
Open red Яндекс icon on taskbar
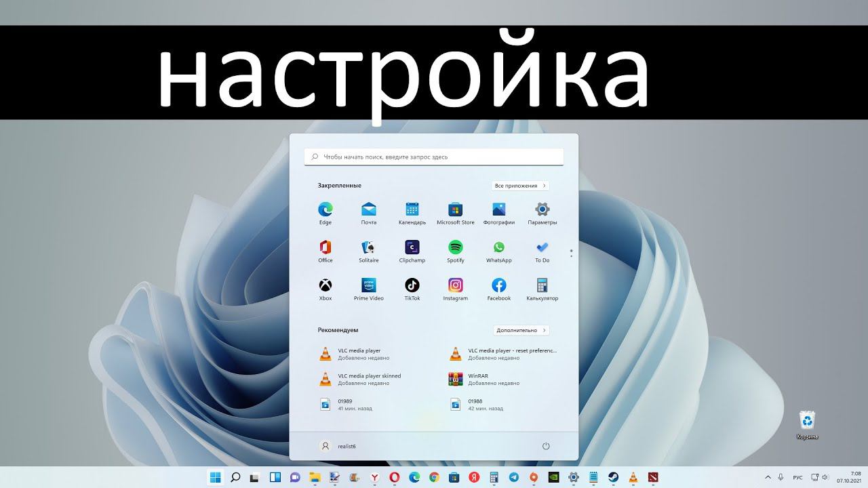(473, 477)
